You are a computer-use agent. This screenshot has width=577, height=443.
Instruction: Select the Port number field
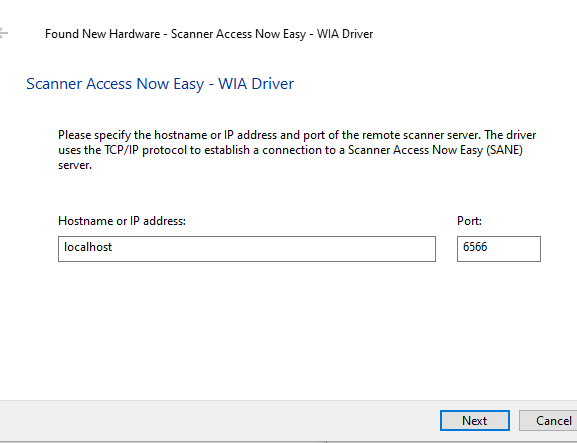pyautogui.click(x=499, y=249)
